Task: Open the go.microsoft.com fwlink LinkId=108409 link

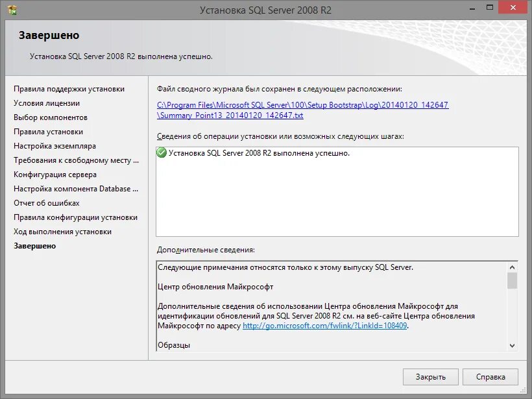Action: 324,326
